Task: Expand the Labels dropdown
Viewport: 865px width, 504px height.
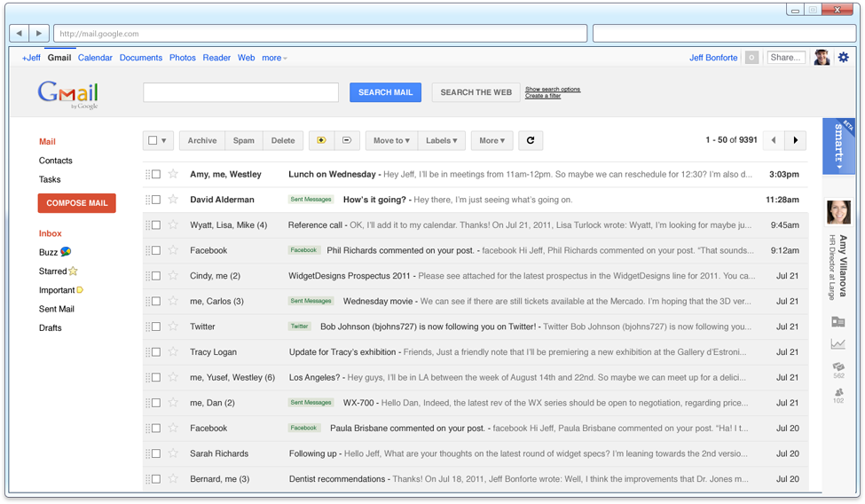Action: coord(441,140)
